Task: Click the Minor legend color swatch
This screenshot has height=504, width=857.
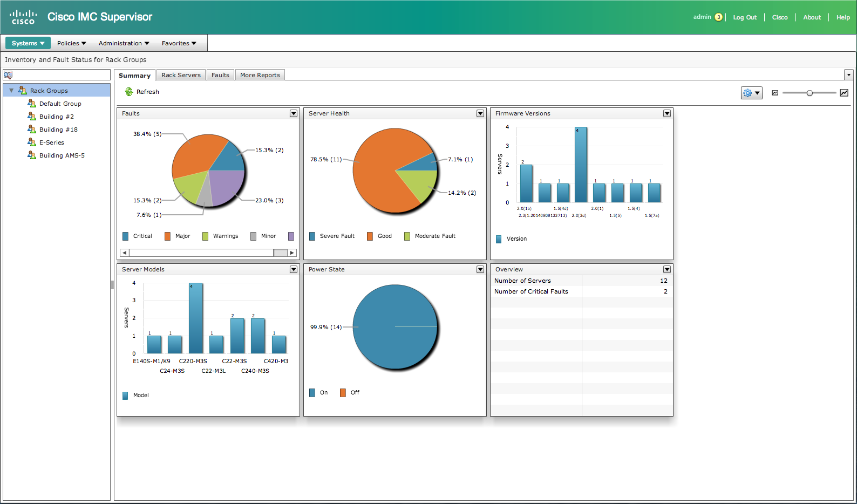Action: (x=253, y=236)
